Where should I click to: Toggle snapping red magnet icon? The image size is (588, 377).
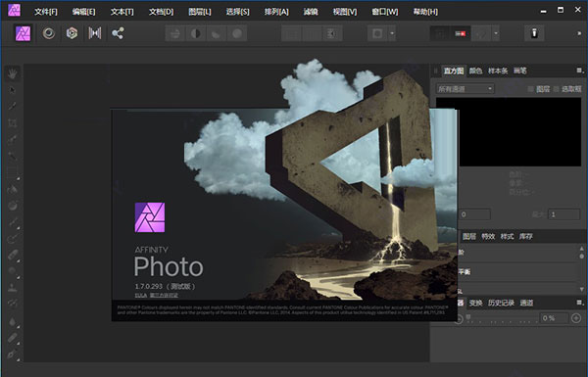coord(461,33)
